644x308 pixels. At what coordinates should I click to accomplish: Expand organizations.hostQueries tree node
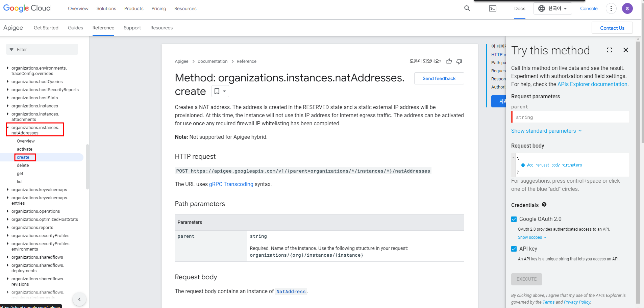[x=8, y=81]
